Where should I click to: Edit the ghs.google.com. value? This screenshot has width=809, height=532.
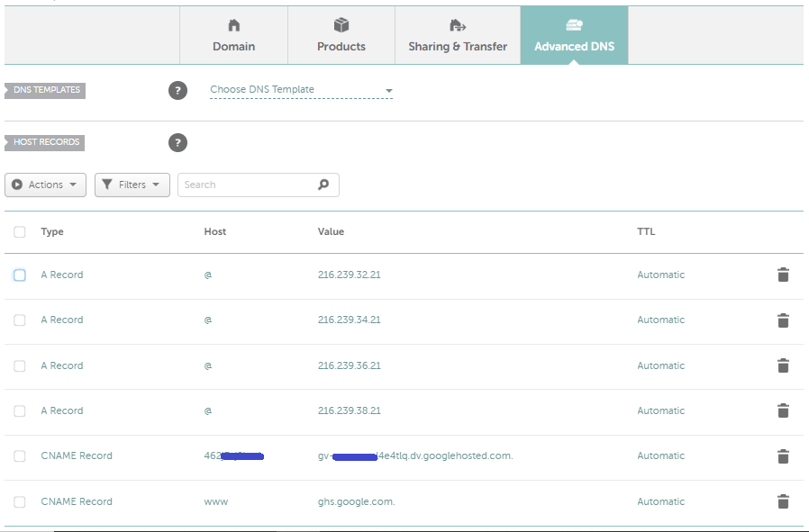click(x=357, y=501)
